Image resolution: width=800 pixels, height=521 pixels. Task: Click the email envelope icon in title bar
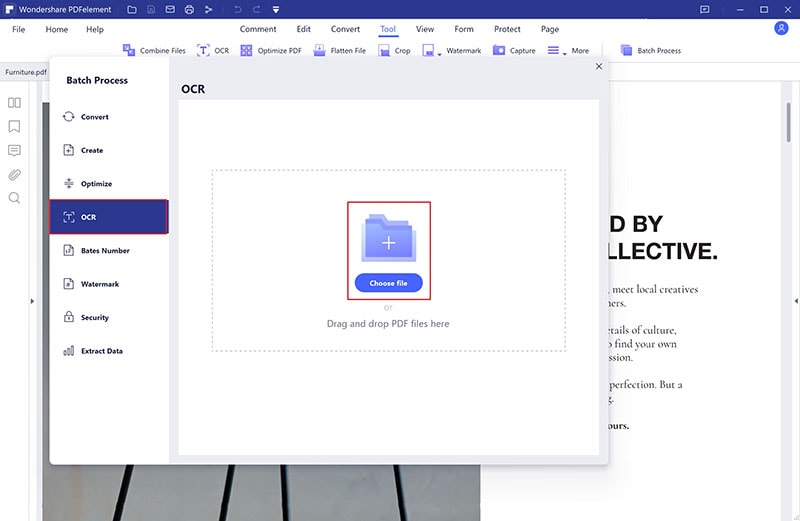pyautogui.click(x=170, y=9)
